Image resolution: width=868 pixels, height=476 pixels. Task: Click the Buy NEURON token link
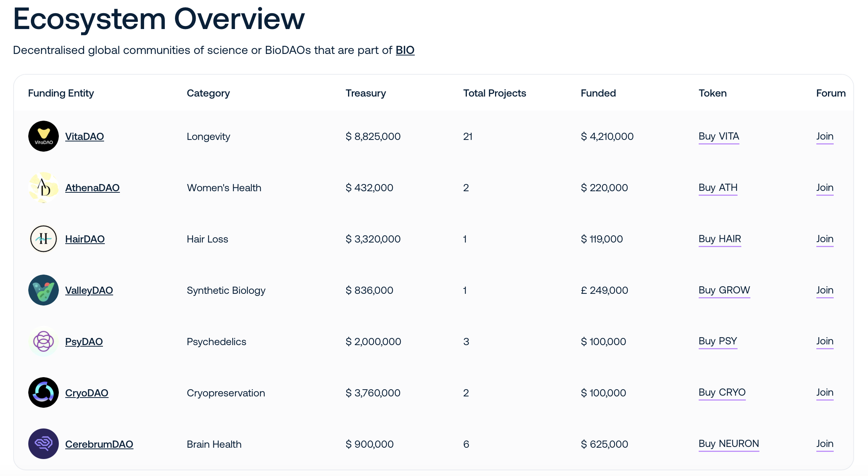(x=728, y=444)
